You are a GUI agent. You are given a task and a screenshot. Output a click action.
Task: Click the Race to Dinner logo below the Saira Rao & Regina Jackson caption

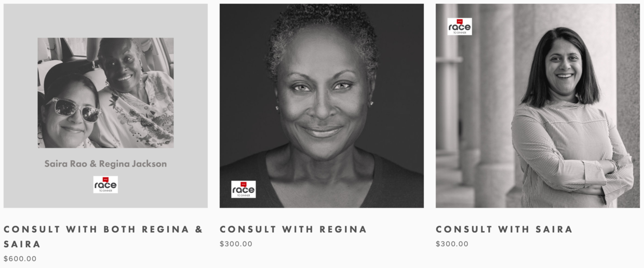(105, 184)
